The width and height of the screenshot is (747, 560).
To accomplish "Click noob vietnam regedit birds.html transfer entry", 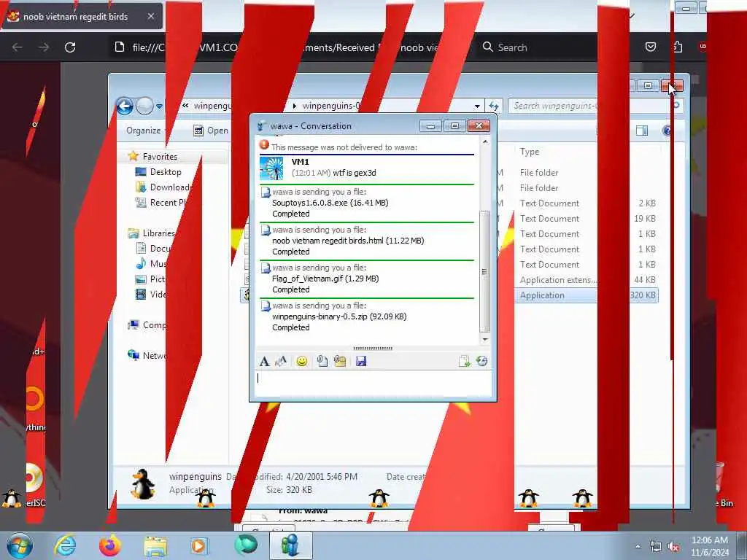I will coord(348,241).
